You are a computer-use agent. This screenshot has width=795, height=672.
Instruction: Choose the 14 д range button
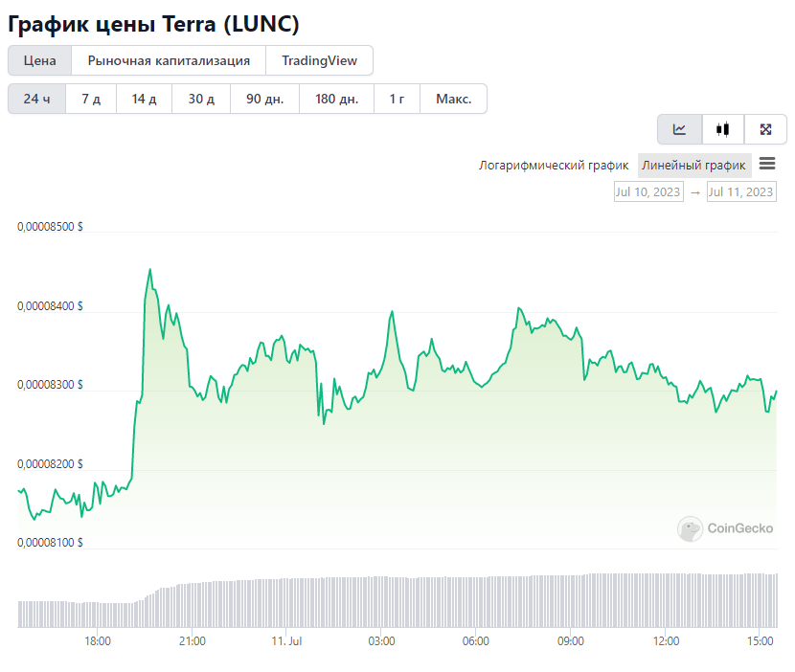[144, 99]
